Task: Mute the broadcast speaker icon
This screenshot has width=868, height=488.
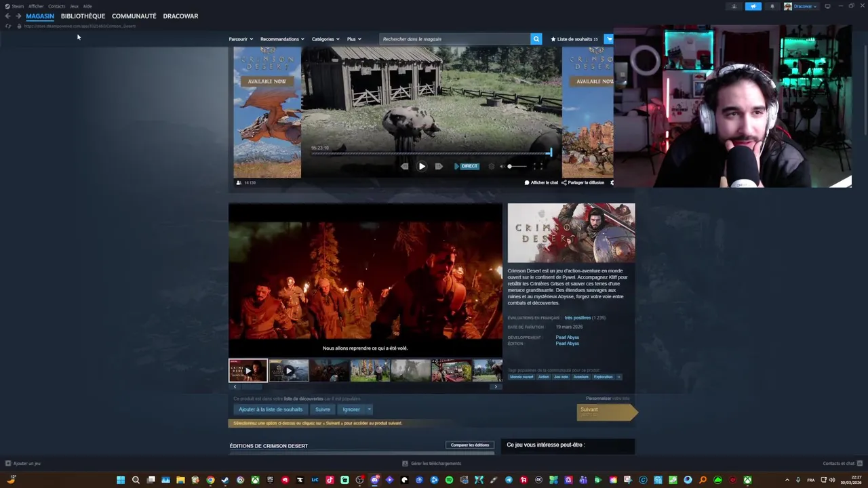Action: [x=502, y=166]
